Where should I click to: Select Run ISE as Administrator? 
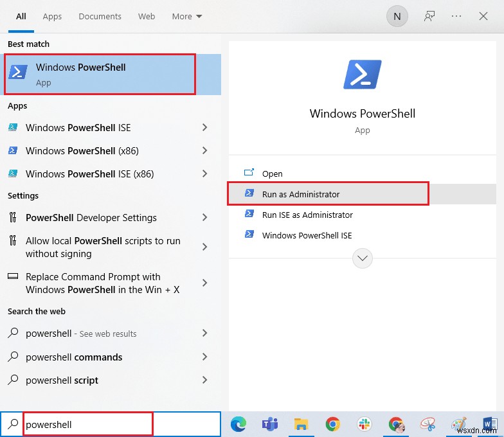click(307, 215)
